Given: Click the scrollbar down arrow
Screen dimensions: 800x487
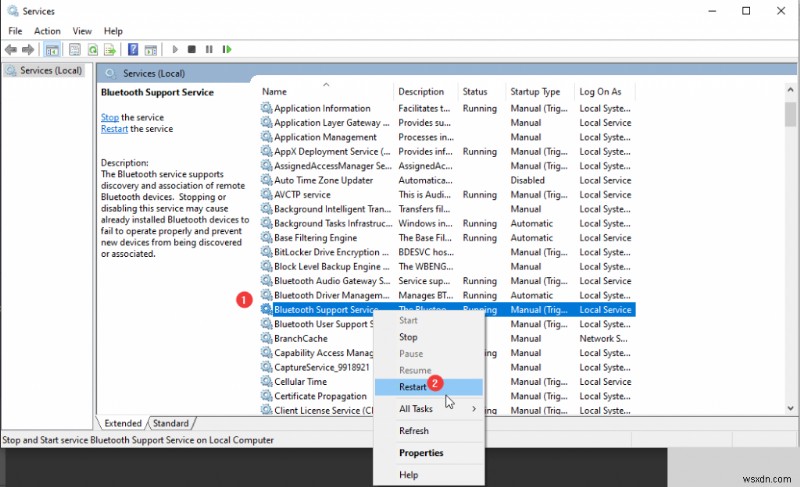Looking at the screenshot, I should pyautogui.click(x=790, y=408).
